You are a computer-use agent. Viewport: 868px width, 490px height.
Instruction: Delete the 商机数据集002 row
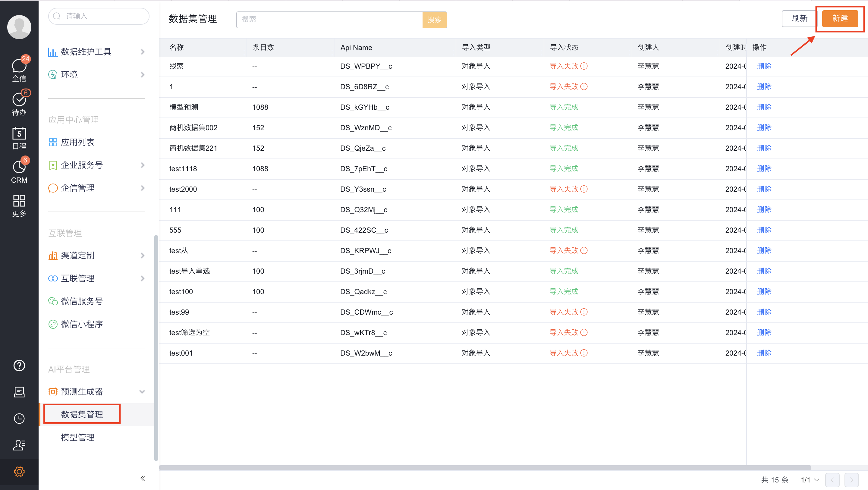(764, 127)
